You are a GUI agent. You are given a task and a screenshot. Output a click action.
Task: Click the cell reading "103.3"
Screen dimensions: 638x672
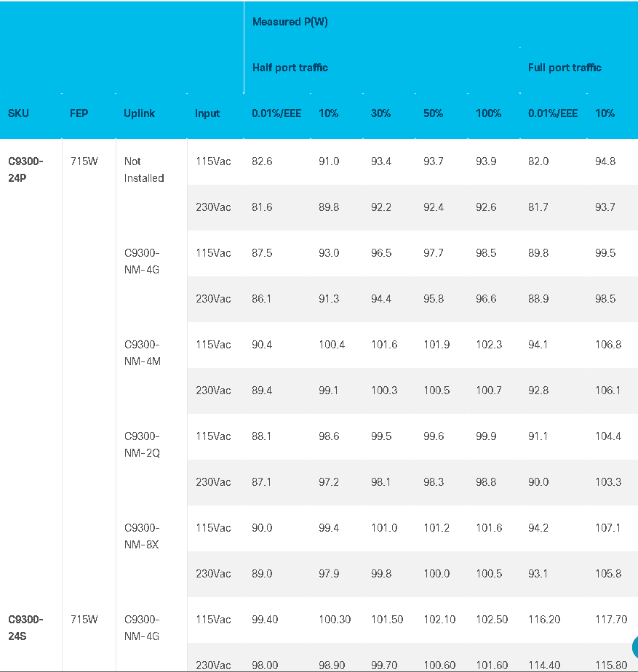pyautogui.click(x=608, y=483)
